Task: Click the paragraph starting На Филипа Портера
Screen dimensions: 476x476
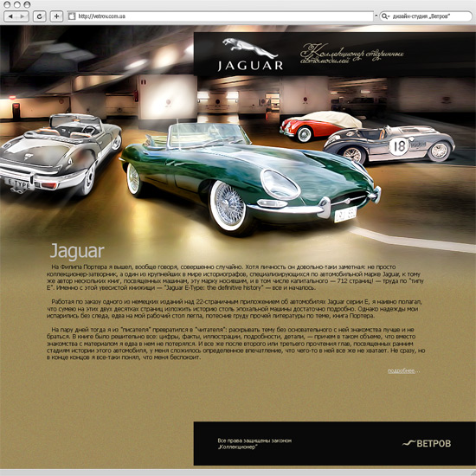Action: pyautogui.click(x=235, y=278)
